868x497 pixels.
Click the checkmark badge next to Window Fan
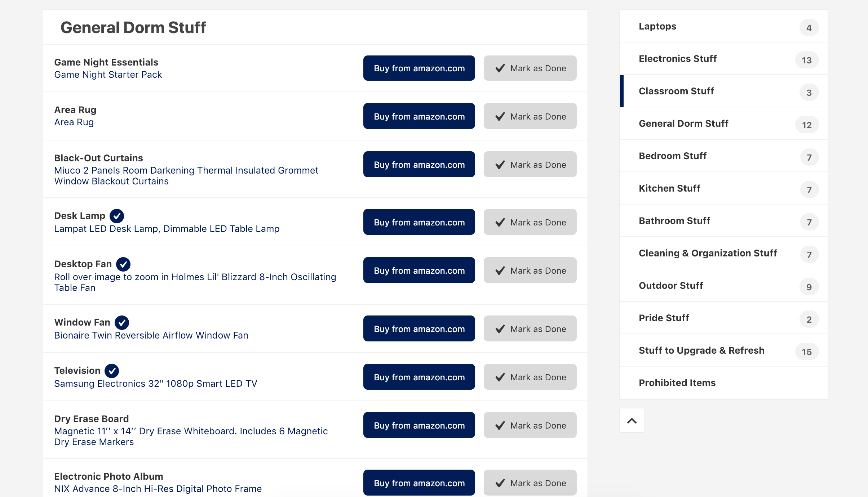click(122, 323)
